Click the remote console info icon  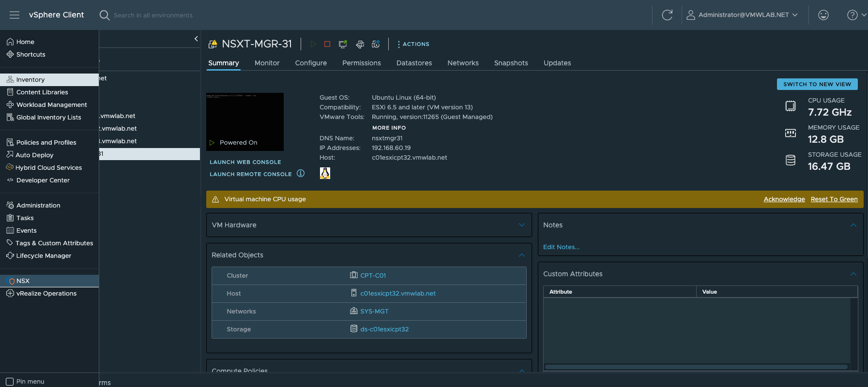[x=301, y=173]
